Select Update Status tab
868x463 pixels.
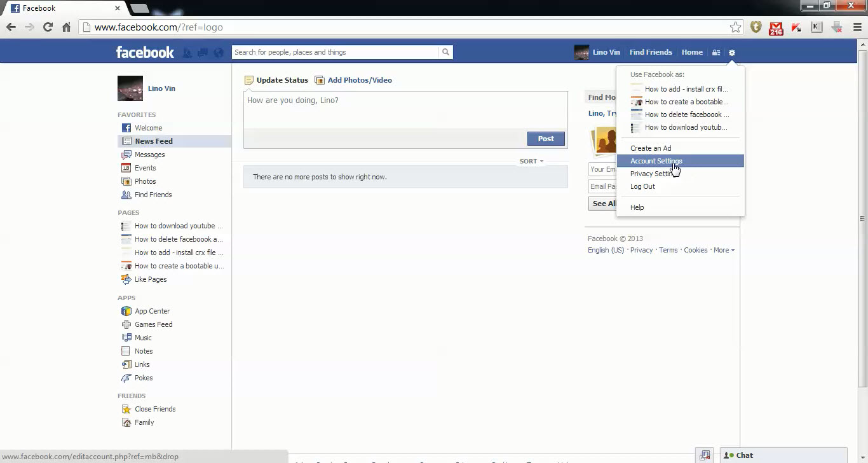(x=276, y=80)
